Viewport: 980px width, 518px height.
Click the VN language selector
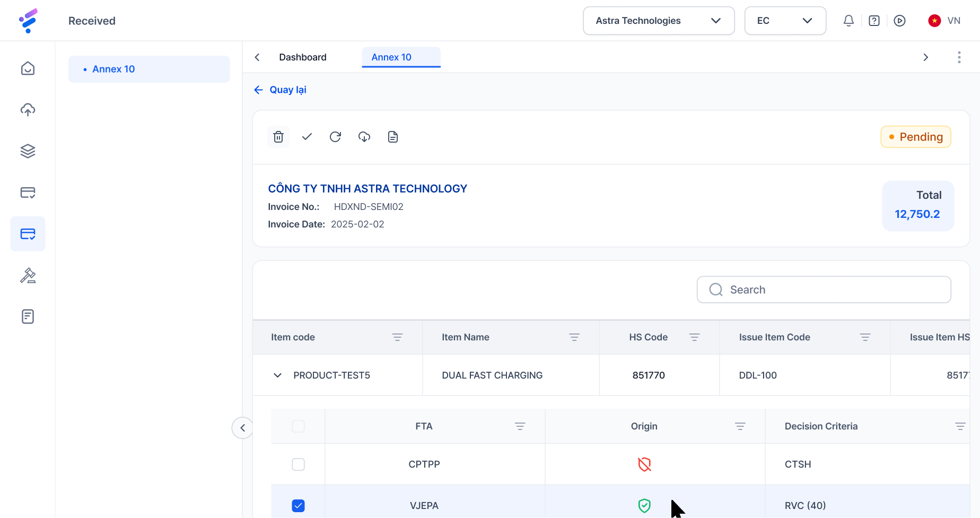[x=944, y=21]
